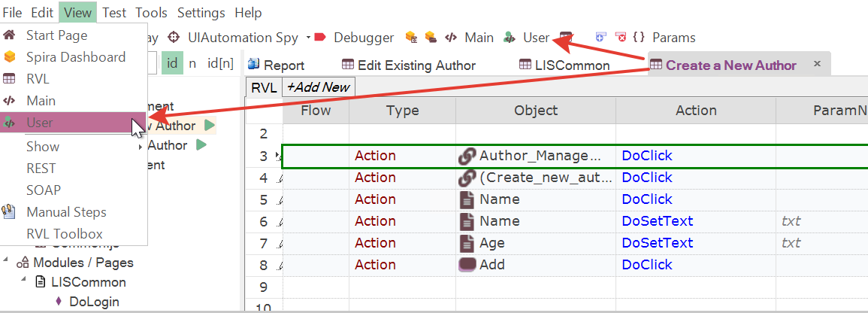Run Create a New Author with the green play icon
Screen dimensions: 868x313
coord(209,126)
